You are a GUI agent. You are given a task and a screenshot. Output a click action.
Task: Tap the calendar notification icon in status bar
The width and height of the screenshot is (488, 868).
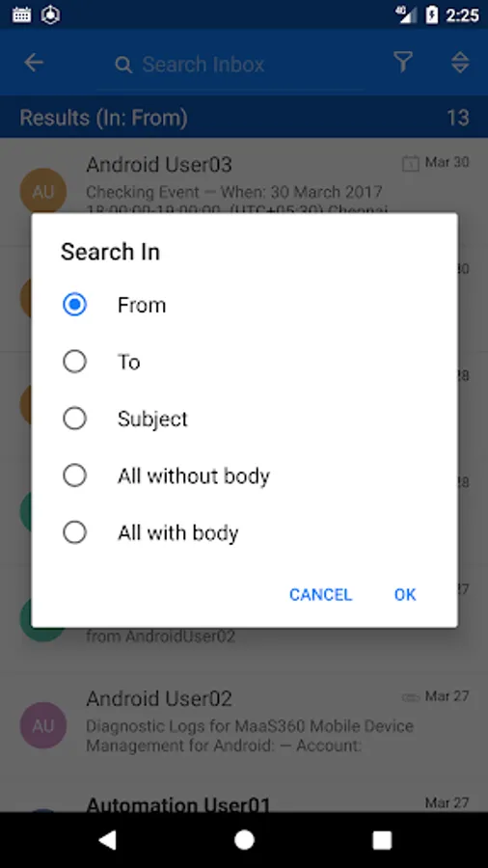click(x=21, y=14)
